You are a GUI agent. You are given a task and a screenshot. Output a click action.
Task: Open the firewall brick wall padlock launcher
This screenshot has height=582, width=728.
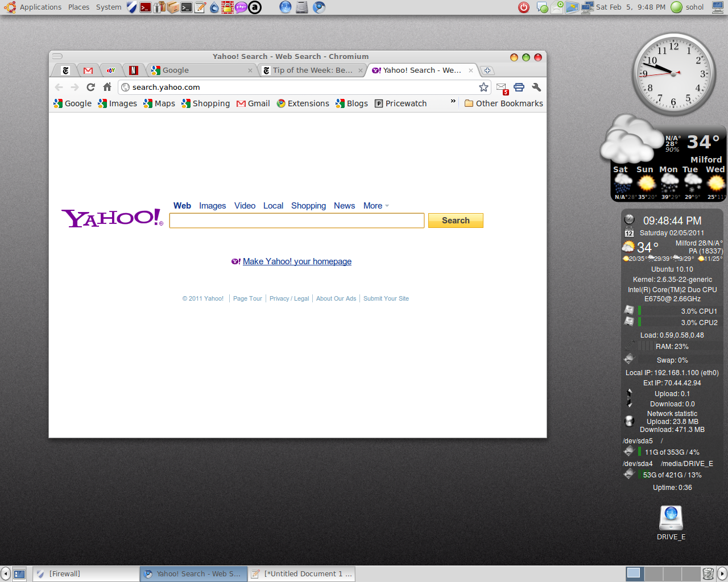(x=227, y=7)
